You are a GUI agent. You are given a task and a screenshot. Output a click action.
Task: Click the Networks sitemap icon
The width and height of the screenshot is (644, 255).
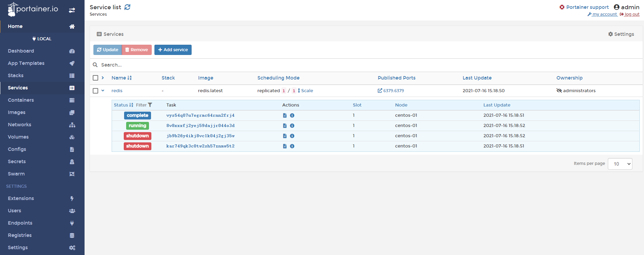72,125
